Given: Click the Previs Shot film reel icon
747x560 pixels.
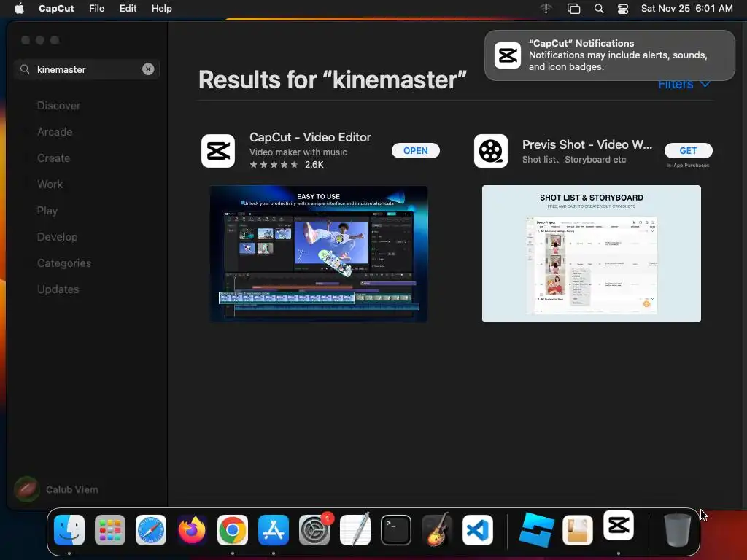Looking at the screenshot, I should pyautogui.click(x=491, y=151).
